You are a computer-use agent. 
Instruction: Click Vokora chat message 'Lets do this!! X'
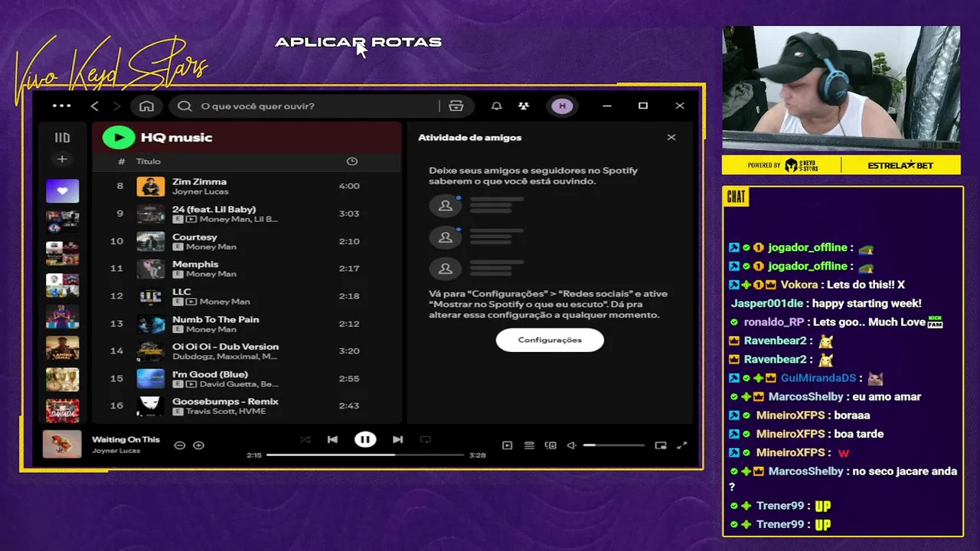pyautogui.click(x=818, y=285)
